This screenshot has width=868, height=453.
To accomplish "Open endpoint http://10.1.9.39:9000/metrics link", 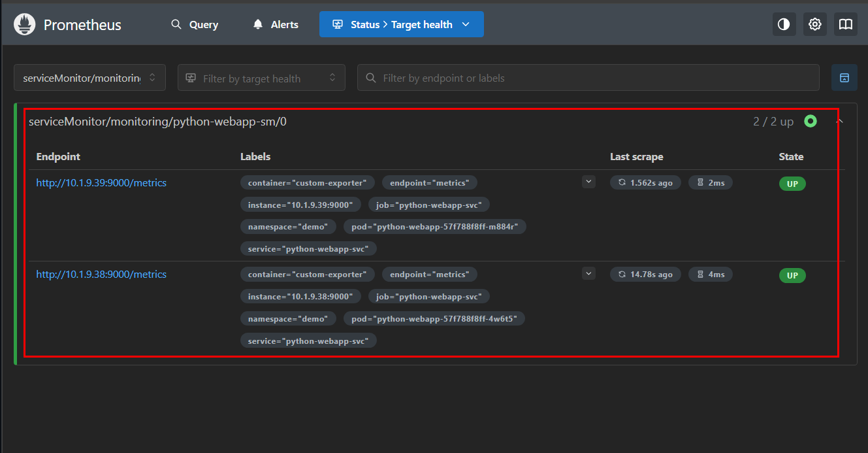I will click(101, 183).
